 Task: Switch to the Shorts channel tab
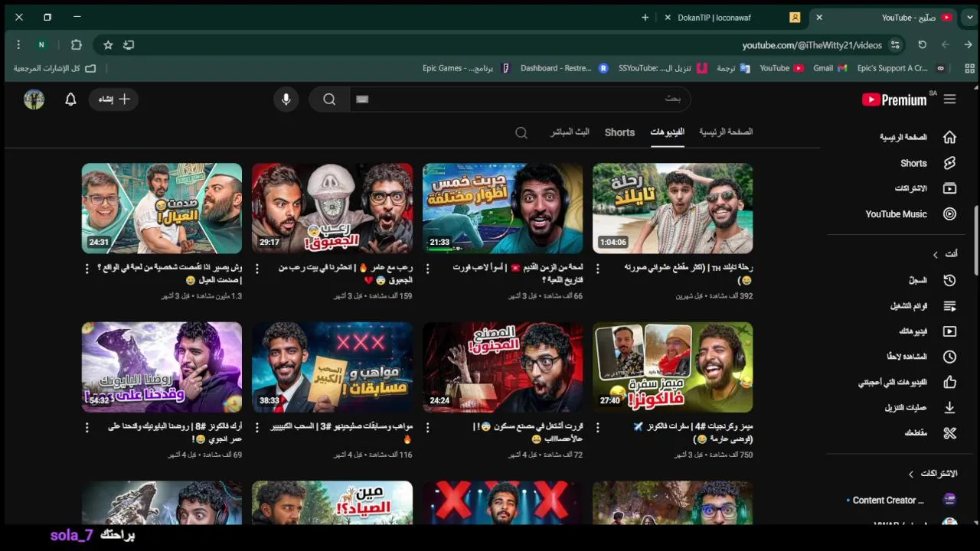[x=619, y=132]
